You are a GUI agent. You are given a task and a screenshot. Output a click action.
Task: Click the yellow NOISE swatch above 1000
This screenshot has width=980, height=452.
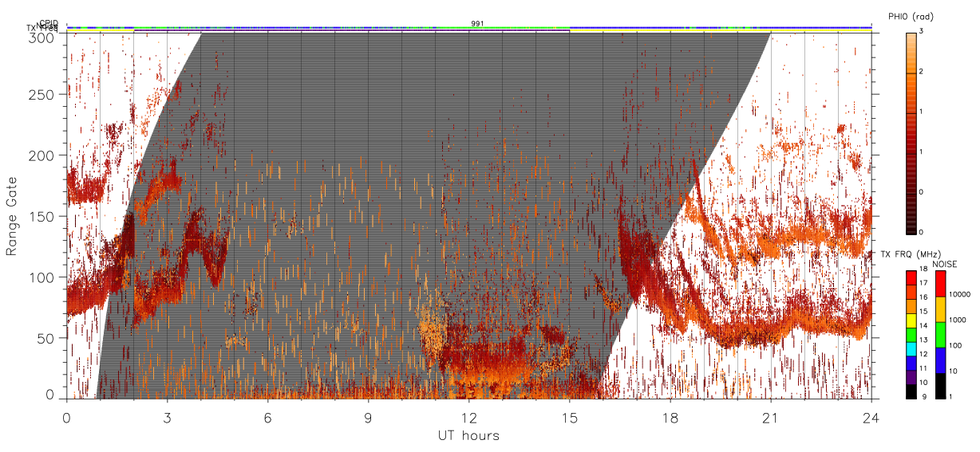(x=939, y=309)
